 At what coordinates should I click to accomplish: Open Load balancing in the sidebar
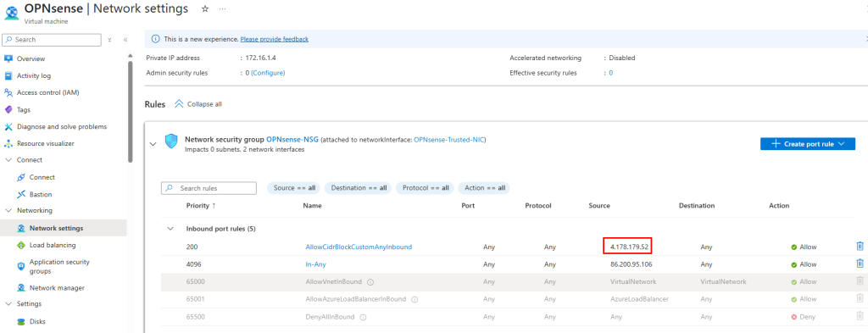[52, 245]
